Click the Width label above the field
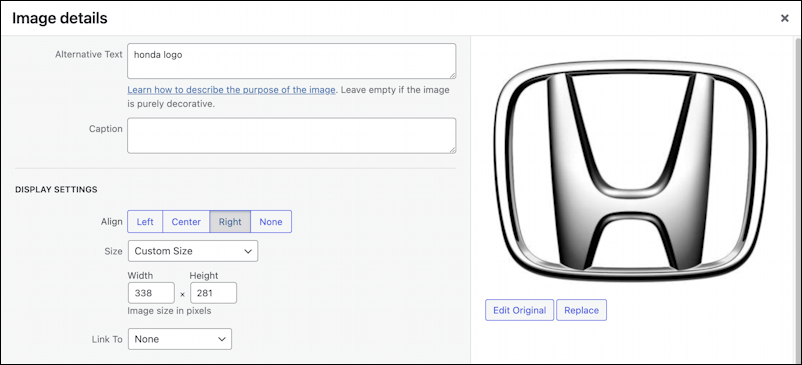The image size is (802, 365). 140,276
